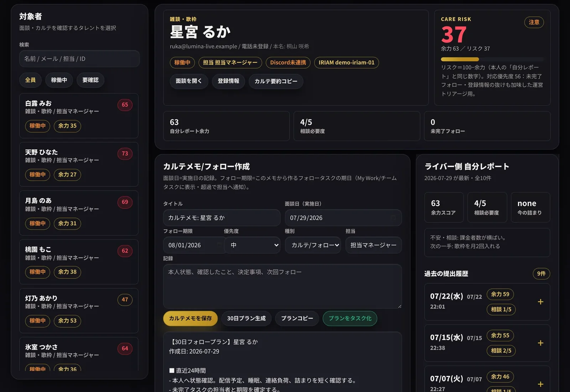
Task: Select talent 灯乃 あかり in the list
Action: 79,311
